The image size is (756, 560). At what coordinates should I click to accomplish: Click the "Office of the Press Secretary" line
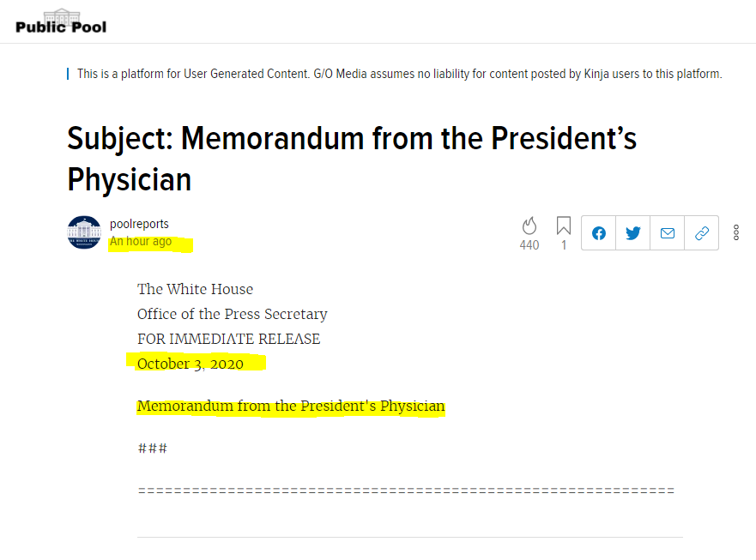[x=232, y=314]
